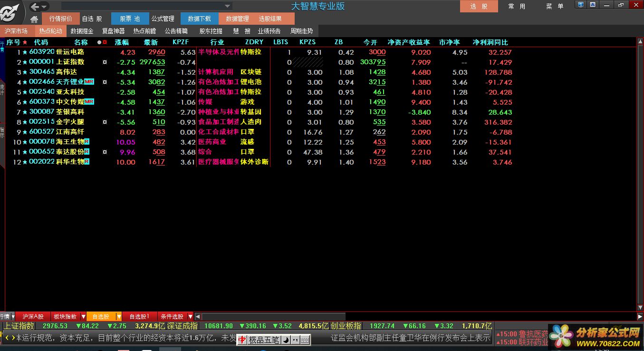Open the 股票池 tab

click(130, 19)
